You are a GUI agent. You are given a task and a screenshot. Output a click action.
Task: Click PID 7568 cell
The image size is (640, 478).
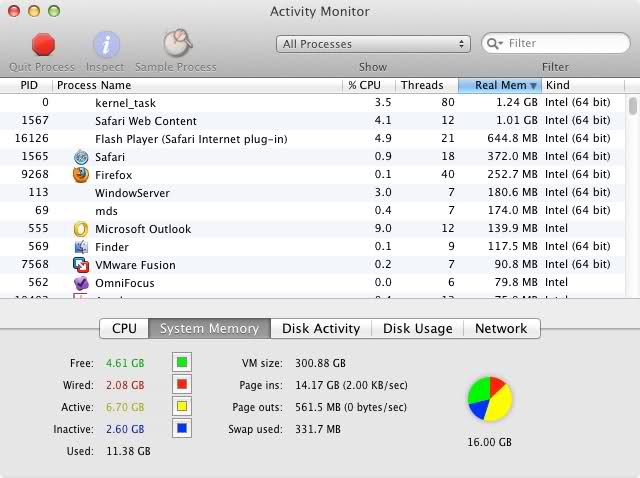point(35,264)
